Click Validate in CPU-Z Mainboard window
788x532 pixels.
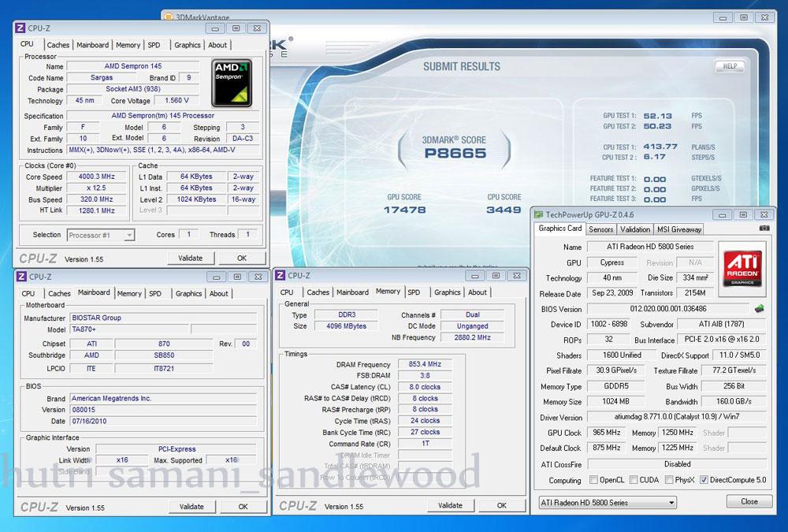point(191,506)
